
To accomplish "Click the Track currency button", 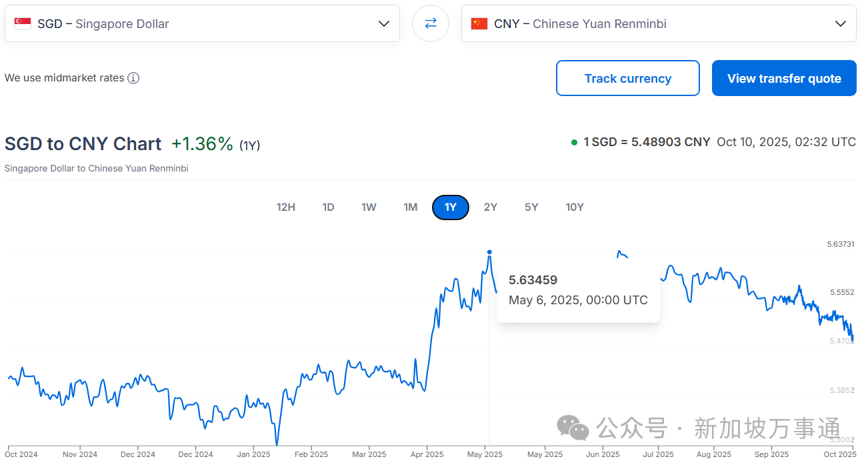I will tap(627, 78).
